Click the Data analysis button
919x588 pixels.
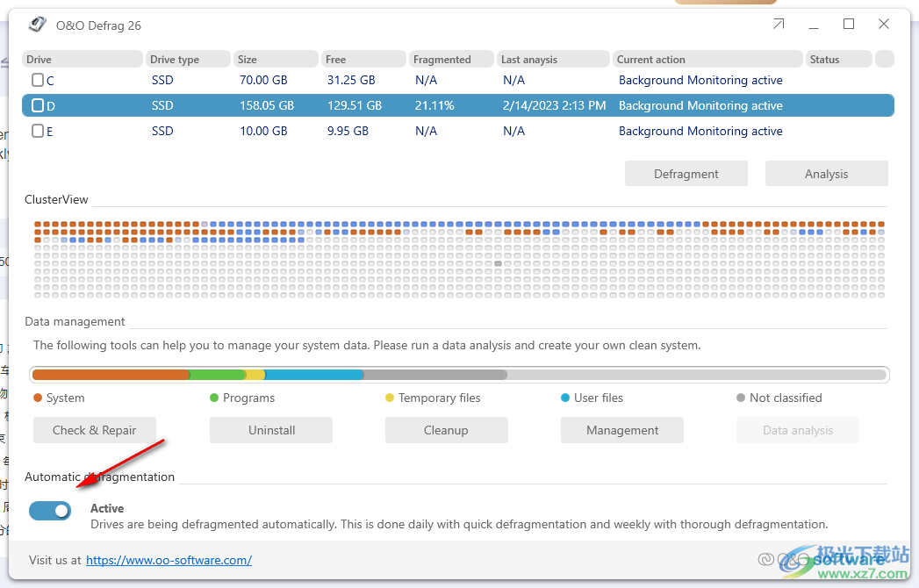pos(798,430)
